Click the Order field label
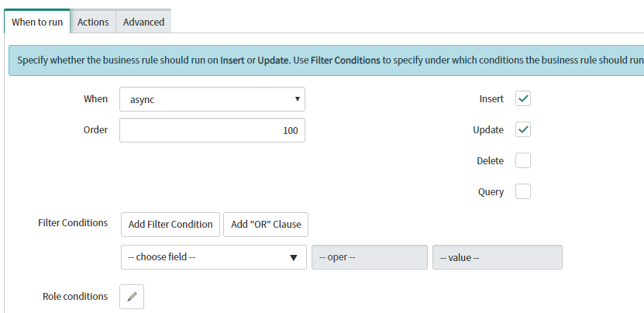The width and height of the screenshot is (644, 313). [x=95, y=130]
